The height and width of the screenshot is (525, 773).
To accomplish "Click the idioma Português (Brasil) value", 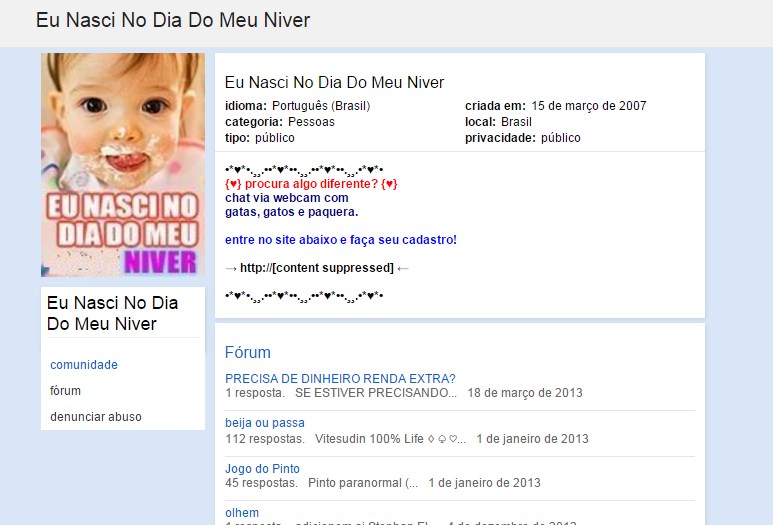I will tap(321, 105).
